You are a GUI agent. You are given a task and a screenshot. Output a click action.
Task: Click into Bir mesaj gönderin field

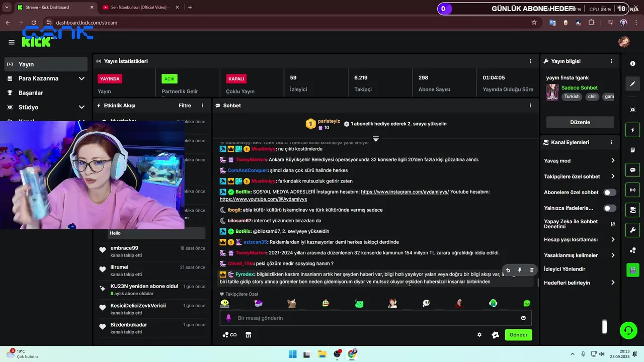point(375,318)
